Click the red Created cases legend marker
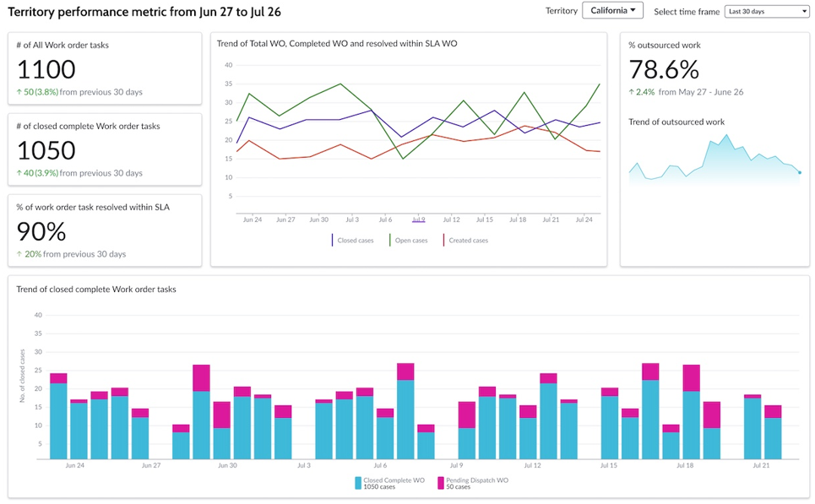This screenshot has width=815, height=504. pos(443,240)
